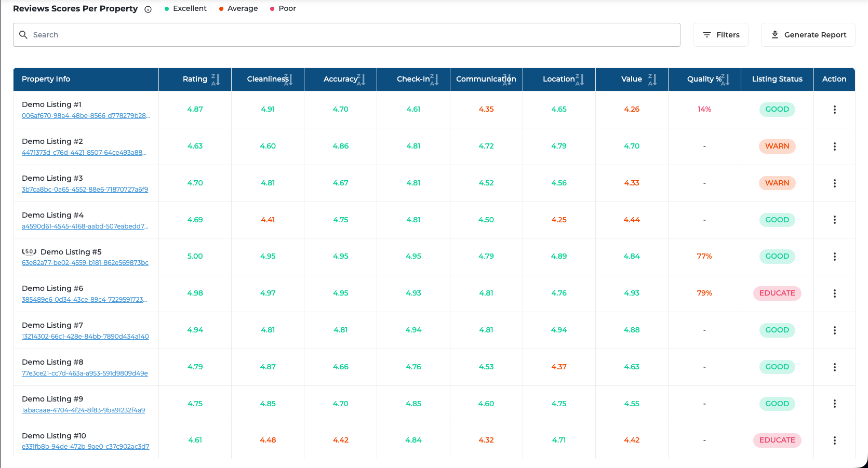Open action menu for Demo Listing #1
Viewport: 868px width, 468px height.
834,110
